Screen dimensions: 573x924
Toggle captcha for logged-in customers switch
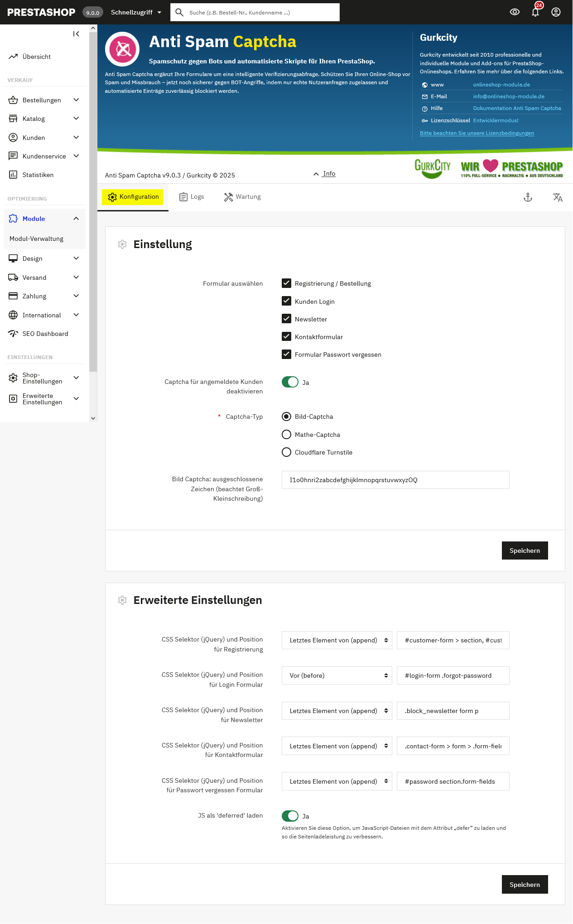pos(290,382)
